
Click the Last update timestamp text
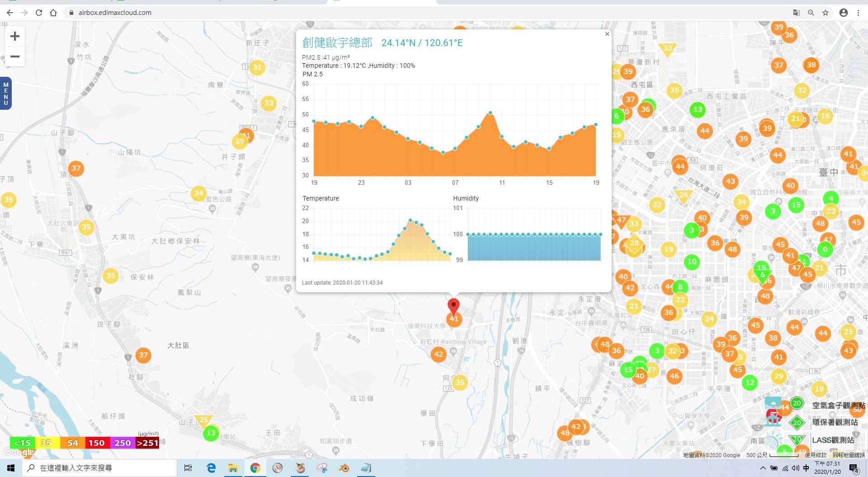coord(342,283)
